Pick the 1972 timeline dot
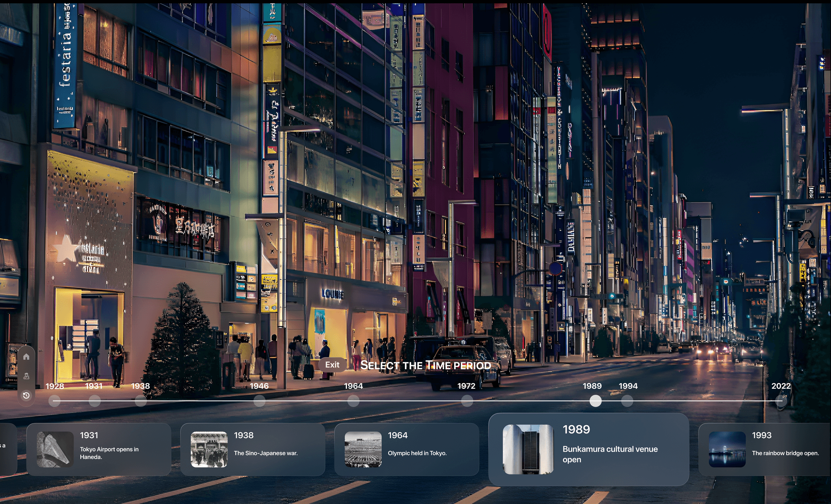Viewport: 831px width, 504px height. pos(467,401)
